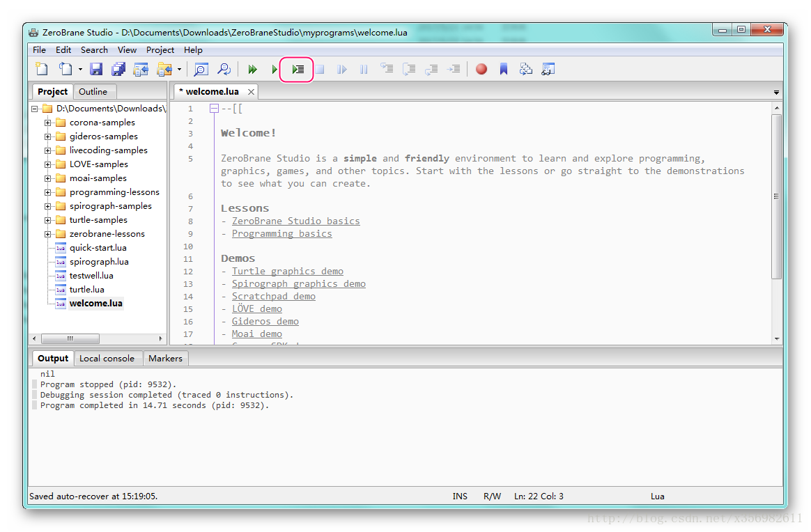Open the Search menu
Screen dimensions: 811x532
tap(94, 49)
